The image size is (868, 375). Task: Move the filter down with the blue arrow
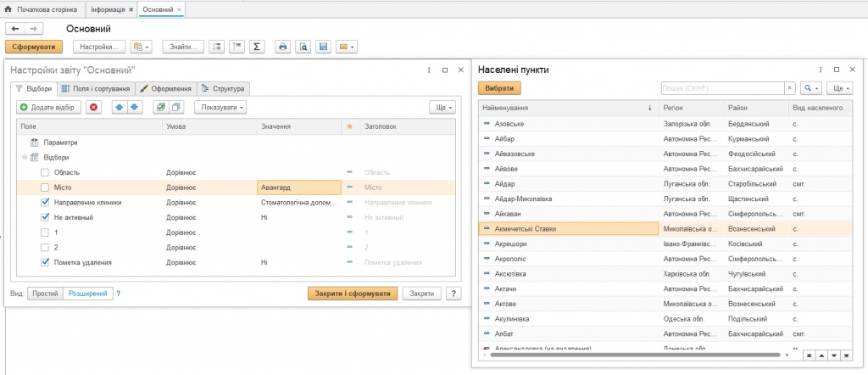tap(133, 107)
